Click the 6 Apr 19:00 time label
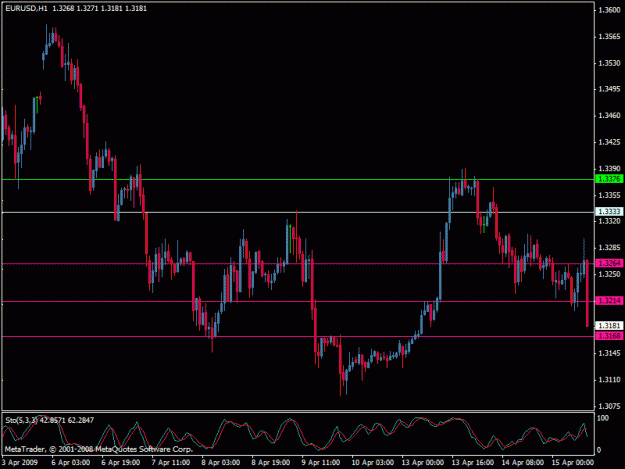Screen dimensions: 625x469 click(120, 462)
